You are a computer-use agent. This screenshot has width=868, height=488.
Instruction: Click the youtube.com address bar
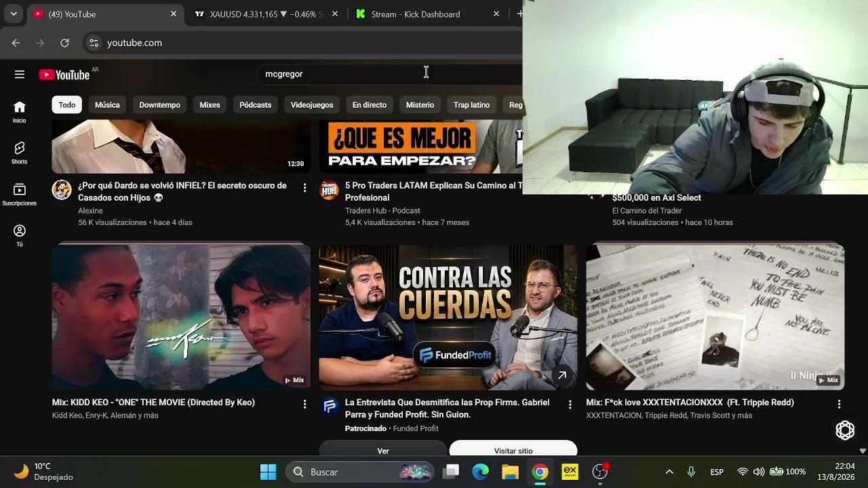tap(303, 43)
